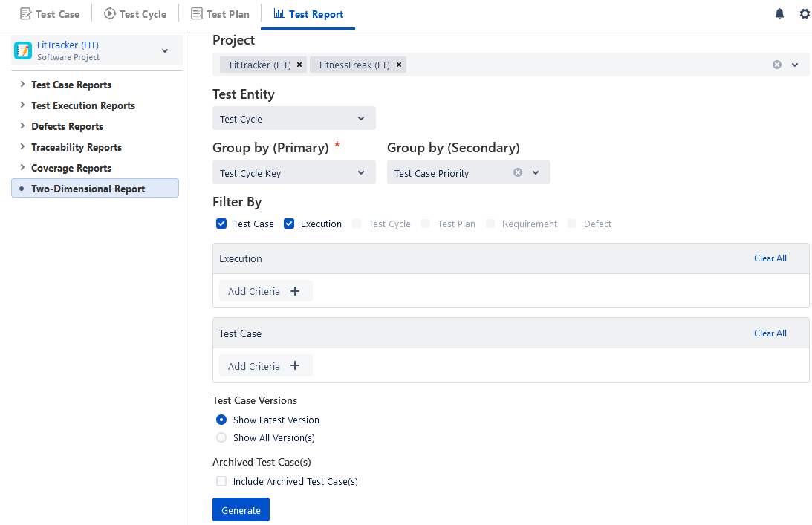Open the Group by (Primary) dropdown

294,173
